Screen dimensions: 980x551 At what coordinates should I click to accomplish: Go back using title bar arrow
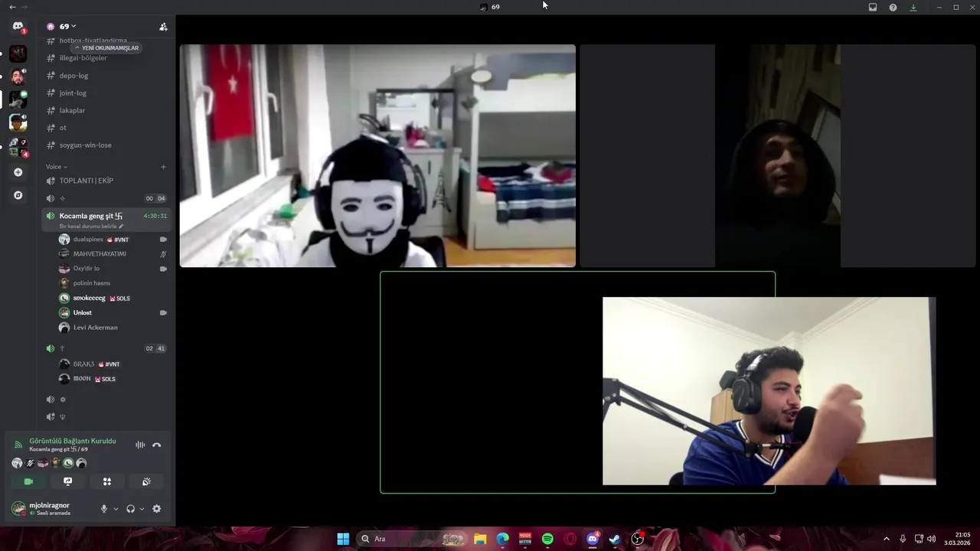click(x=12, y=7)
